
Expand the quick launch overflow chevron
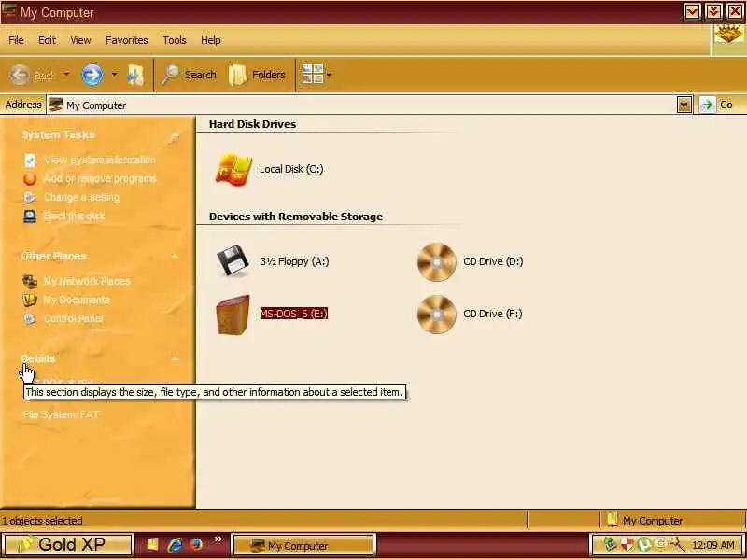pos(218,539)
